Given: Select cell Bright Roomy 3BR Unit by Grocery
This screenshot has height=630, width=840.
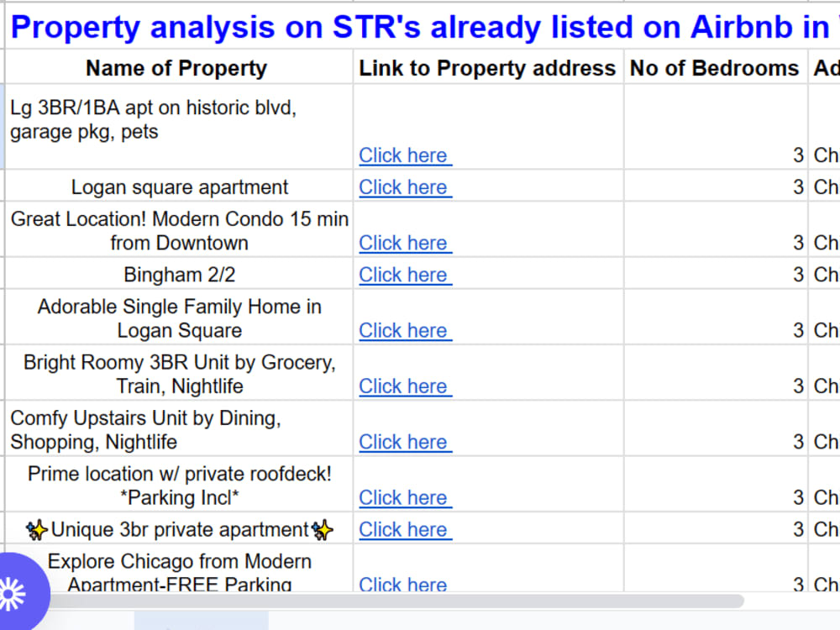Looking at the screenshot, I should (x=179, y=374).
